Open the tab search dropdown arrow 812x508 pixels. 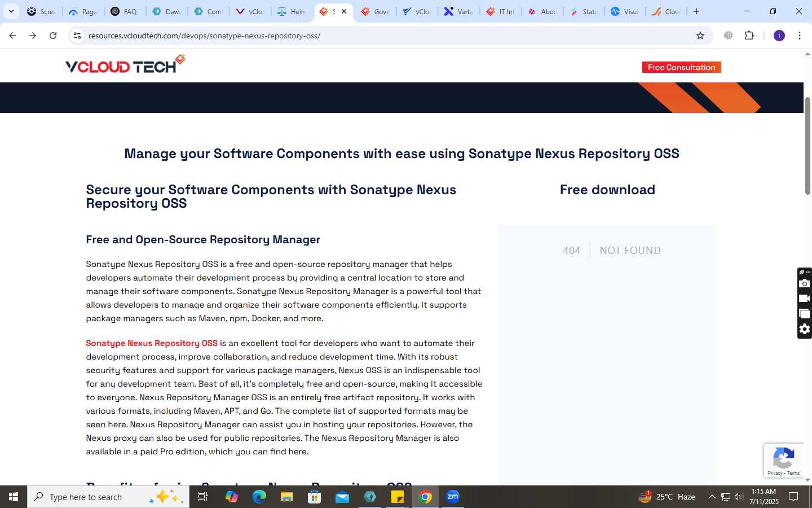point(11,11)
